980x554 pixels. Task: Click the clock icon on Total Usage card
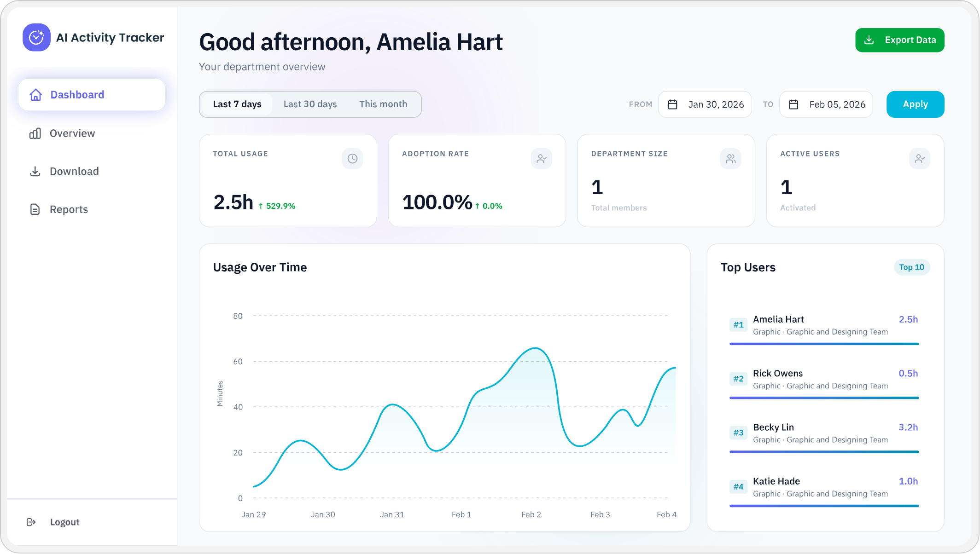pyautogui.click(x=352, y=158)
